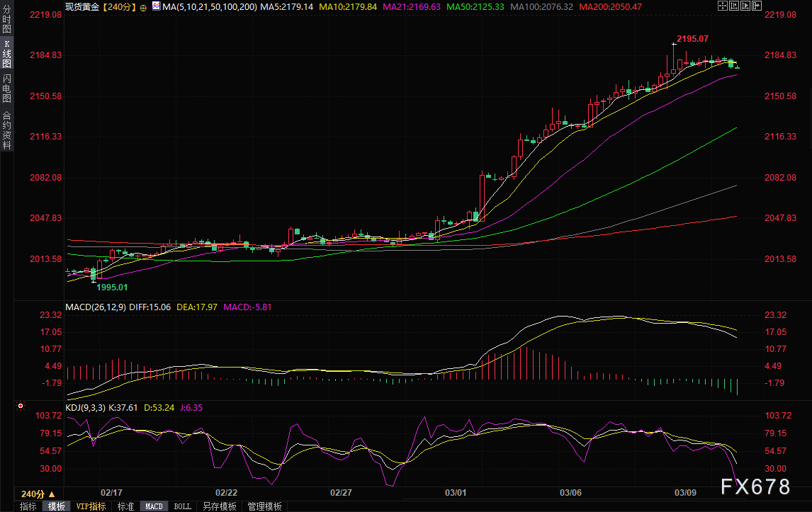Click 2116.33 on the right price axis
The width and height of the screenshot is (812, 512).
(x=780, y=136)
